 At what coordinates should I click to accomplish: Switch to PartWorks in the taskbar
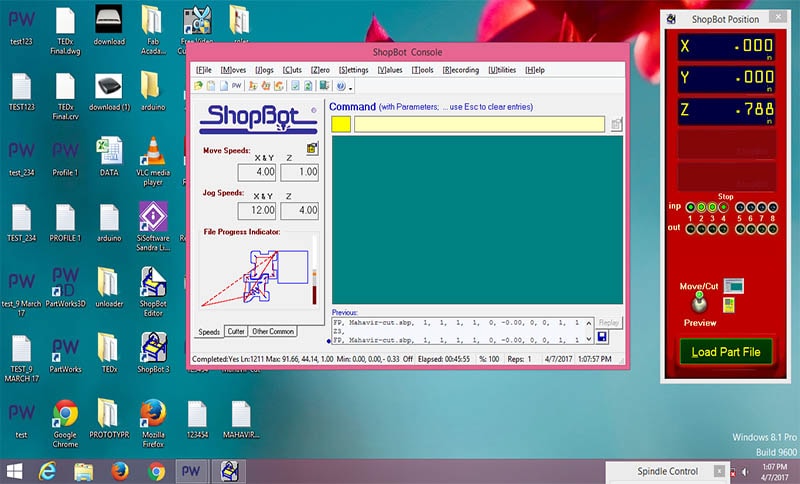pos(191,471)
